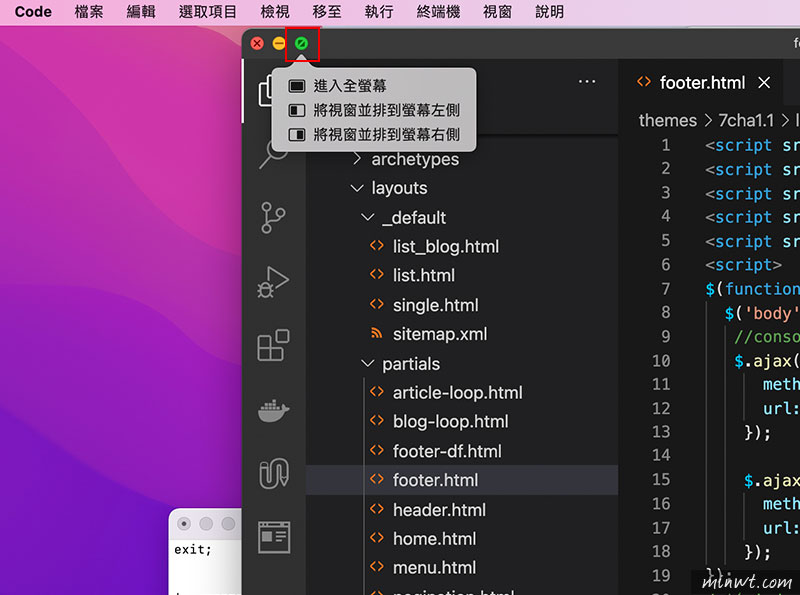Switch to the footer.html editor tab
The height and width of the screenshot is (595, 800).
(x=702, y=83)
